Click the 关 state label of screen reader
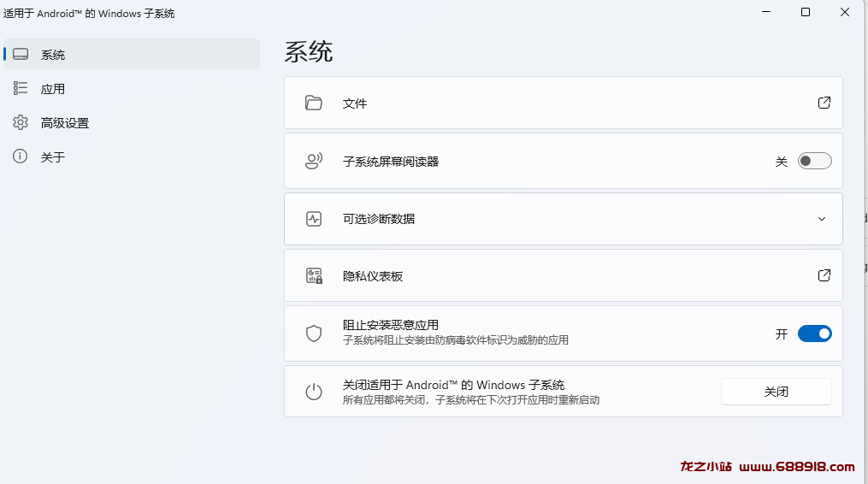 (x=781, y=161)
